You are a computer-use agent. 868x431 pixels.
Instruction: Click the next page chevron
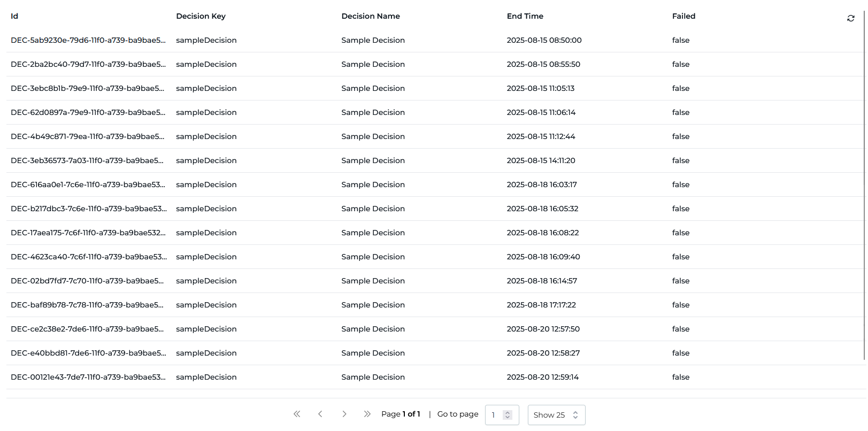pos(344,414)
